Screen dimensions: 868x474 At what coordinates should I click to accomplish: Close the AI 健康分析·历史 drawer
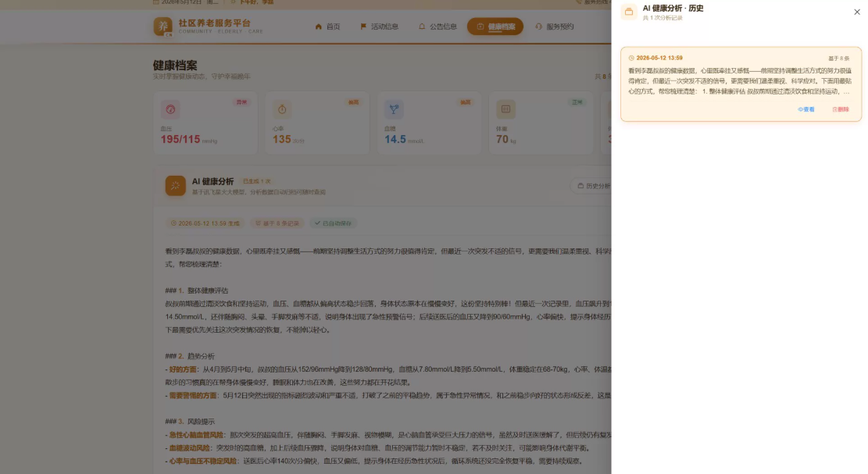(x=856, y=12)
